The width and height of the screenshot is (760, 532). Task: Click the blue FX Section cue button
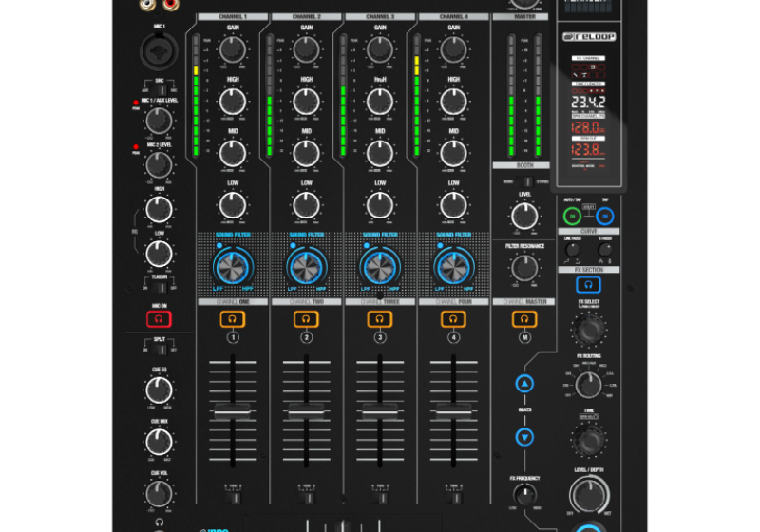(588, 284)
